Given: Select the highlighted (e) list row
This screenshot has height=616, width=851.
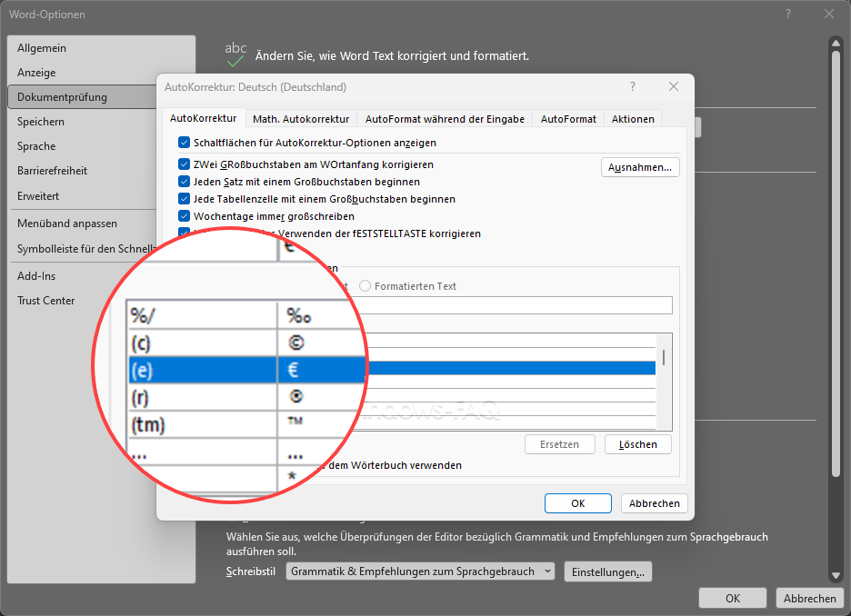Looking at the screenshot, I should click(392, 369).
